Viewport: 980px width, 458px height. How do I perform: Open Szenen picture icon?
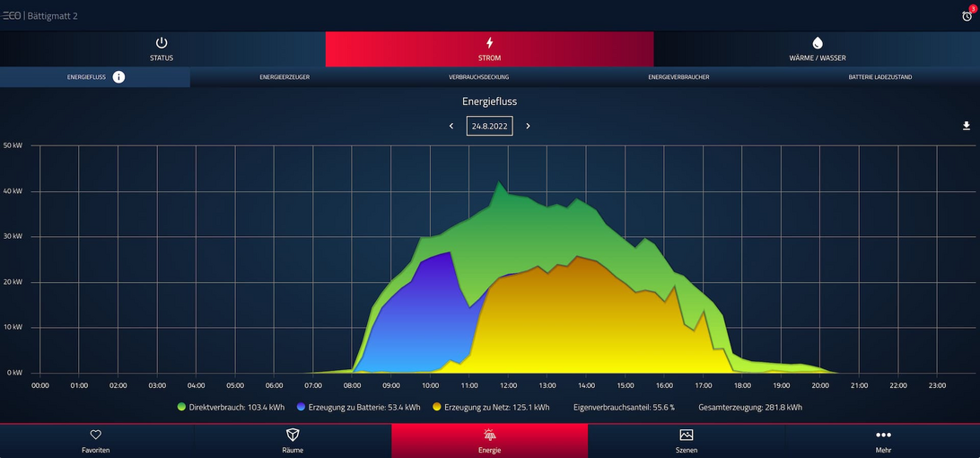pos(686,435)
